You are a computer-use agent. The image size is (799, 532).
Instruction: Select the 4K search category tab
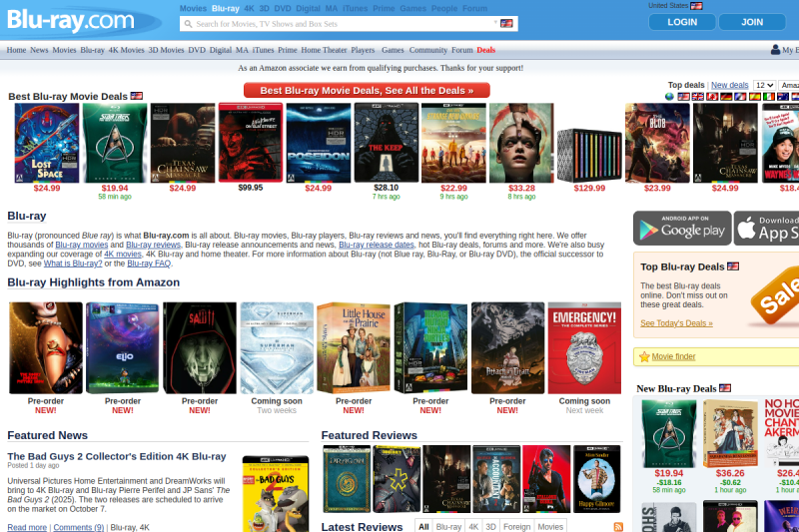click(249, 8)
